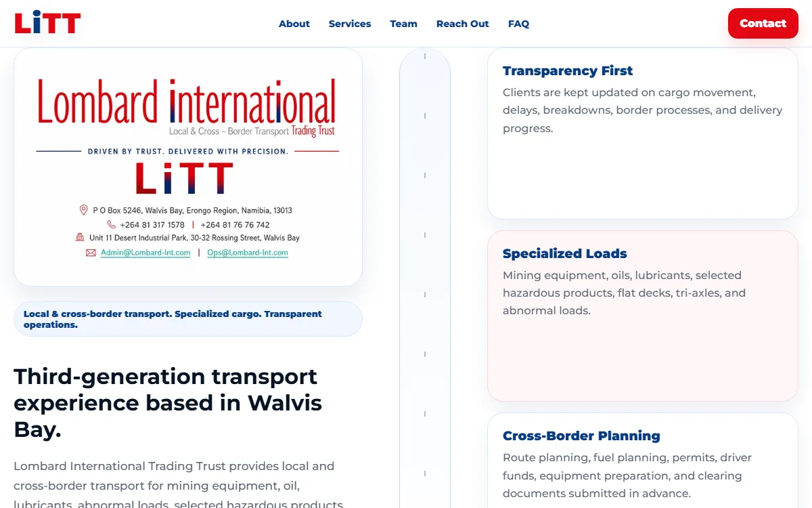The height and width of the screenshot is (508, 812).
Task: Click the 'Third-generation transport experience' headline
Action: (168, 402)
